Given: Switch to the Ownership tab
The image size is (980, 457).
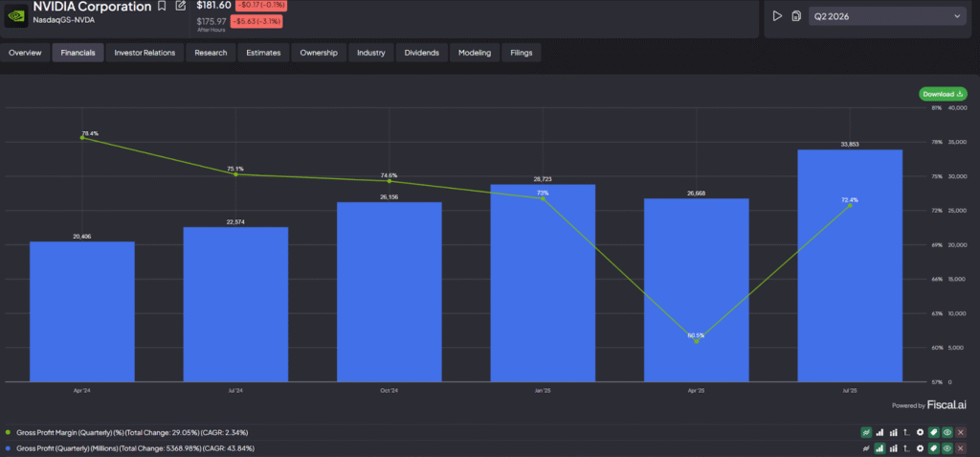Looking at the screenshot, I should pyautogui.click(x=319, y=54).
